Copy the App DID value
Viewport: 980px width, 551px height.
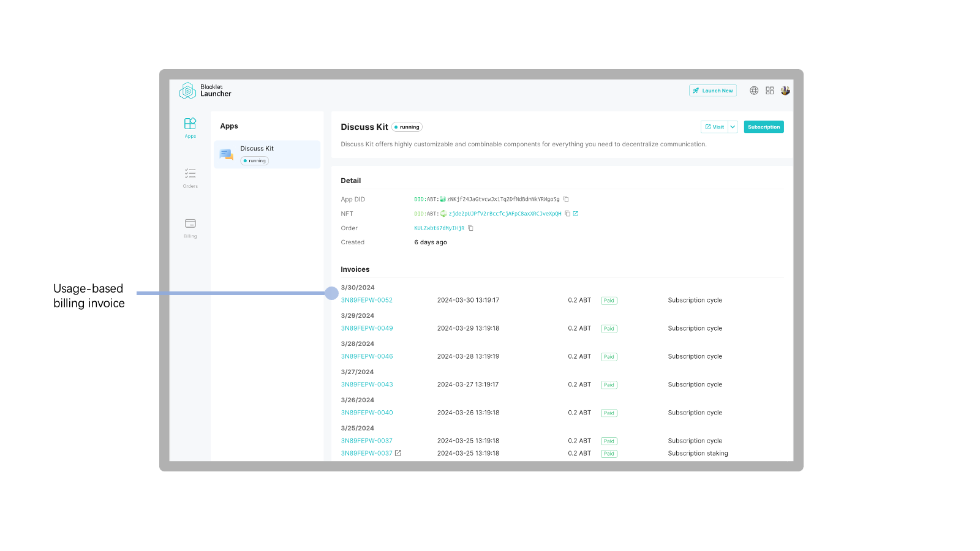click(566, 200)
